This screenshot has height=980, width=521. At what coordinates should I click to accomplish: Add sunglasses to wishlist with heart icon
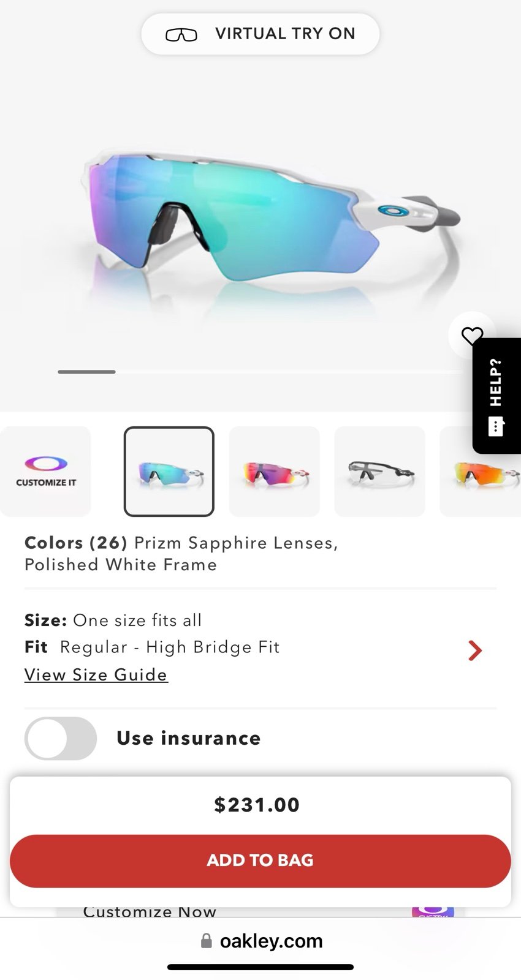click(x=471, y=336)
